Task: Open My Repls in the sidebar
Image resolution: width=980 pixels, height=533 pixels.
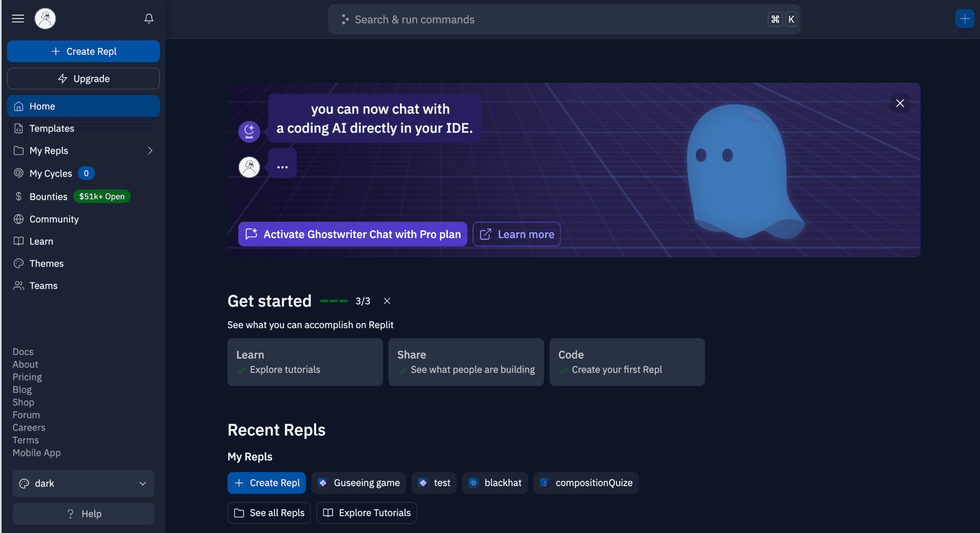Action: (x=83, y=151)
